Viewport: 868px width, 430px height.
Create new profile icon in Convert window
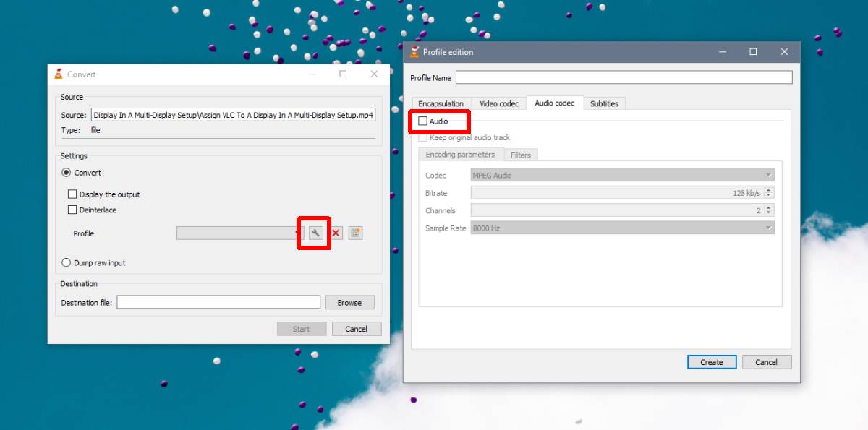[x=355, y=233]
